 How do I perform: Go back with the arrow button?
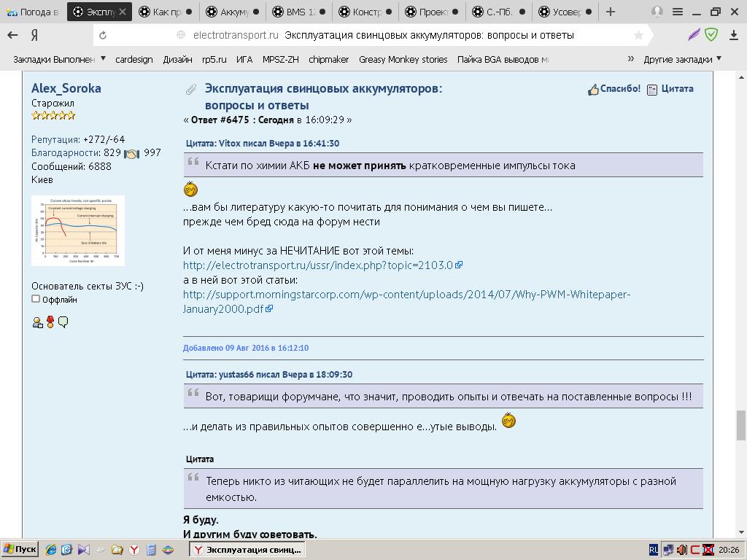click(12, 35)
